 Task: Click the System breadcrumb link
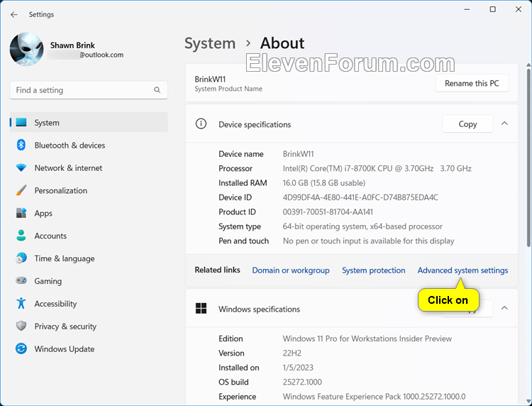[210, 43]
